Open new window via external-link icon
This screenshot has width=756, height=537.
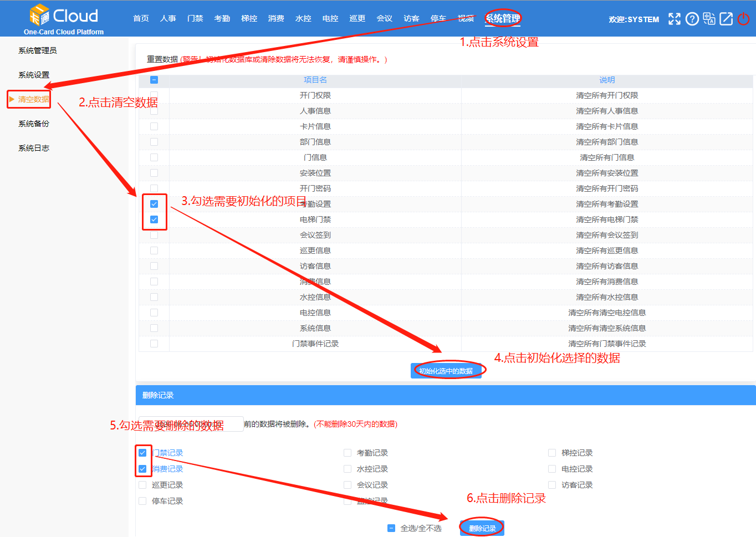coord(726,18)
